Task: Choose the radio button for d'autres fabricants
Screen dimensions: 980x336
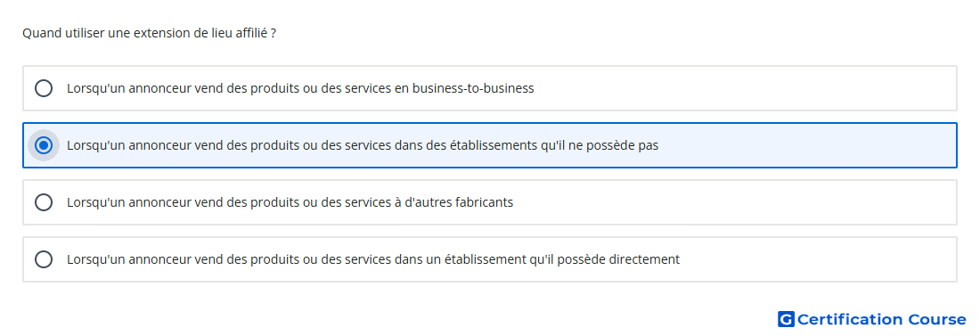Action: [44, 202]
